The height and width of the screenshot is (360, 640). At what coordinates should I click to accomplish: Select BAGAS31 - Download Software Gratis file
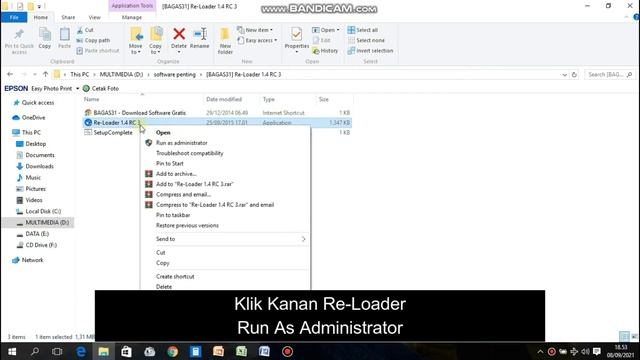coord(140,113)
